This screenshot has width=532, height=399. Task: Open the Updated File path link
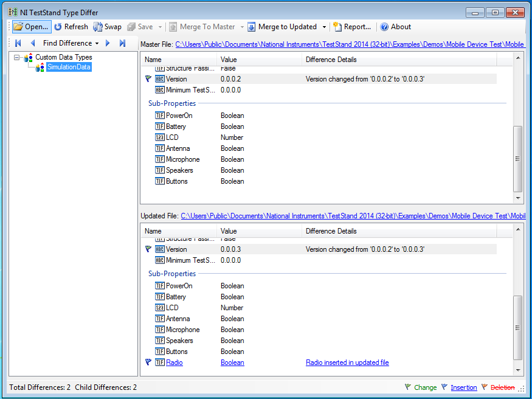click(x=353, y=216)
